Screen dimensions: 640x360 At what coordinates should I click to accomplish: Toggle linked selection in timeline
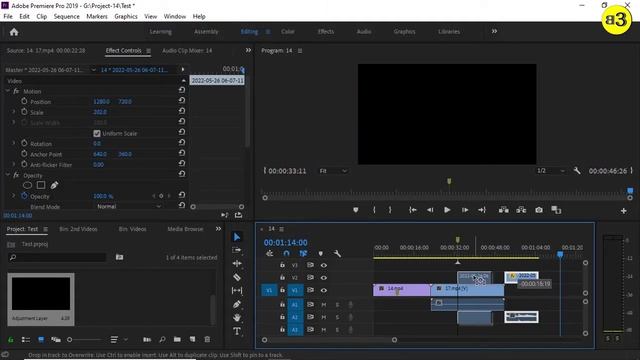point(303,253)
